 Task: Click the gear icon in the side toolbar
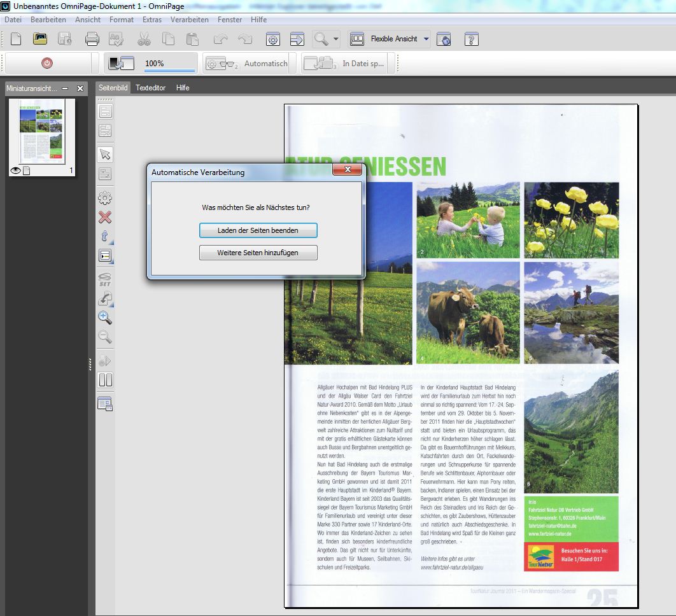coord(105,198)
